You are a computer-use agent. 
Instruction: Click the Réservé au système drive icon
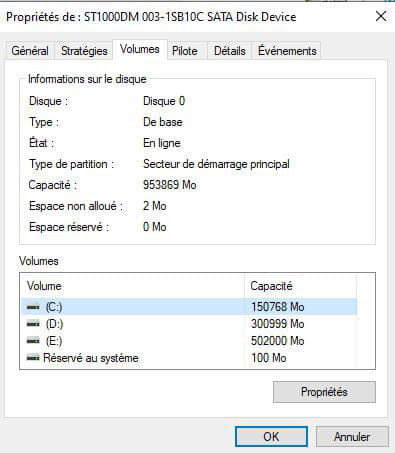click(33, 358)
